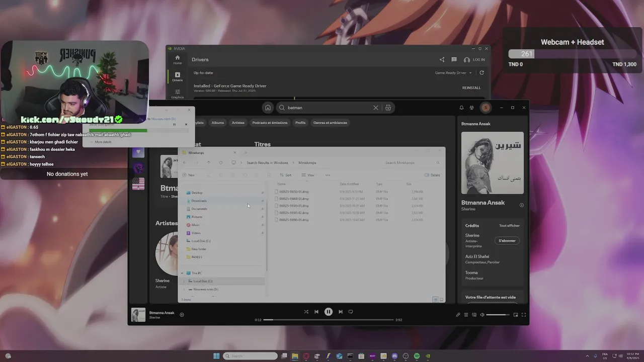The width and height of the screenshot is (644, 362).
Task: Collapse the This PC tree node
Action: click(x=182, y=273)
